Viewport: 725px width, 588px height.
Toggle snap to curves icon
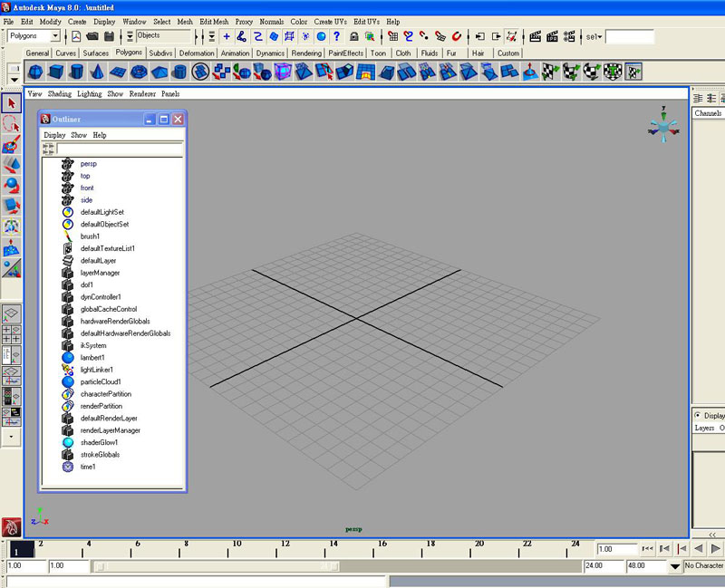point(409,36)
